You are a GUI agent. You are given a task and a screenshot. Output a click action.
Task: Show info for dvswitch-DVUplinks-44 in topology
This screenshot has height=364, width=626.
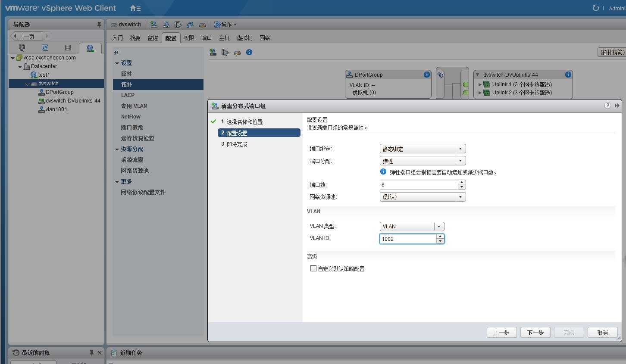coord(568,75)
